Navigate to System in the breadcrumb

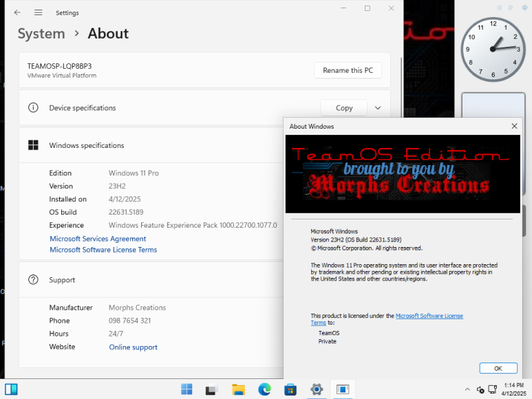(x=41, y=34)
